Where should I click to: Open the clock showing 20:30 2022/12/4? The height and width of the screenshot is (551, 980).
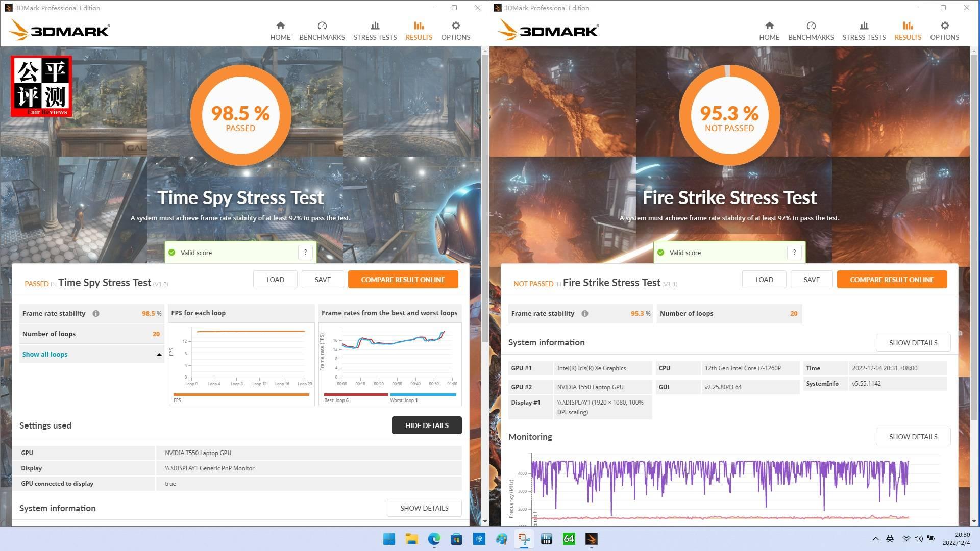[x=955, y=539]
